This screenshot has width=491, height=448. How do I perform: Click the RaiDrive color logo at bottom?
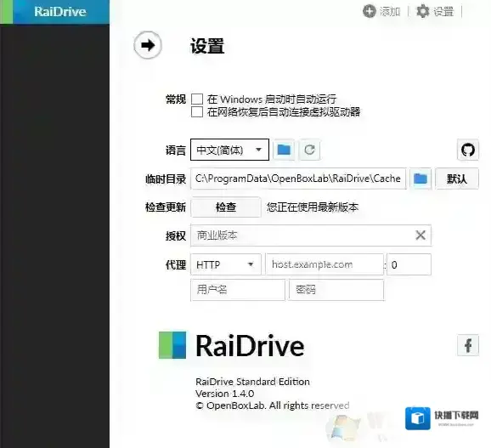(172, 345)
